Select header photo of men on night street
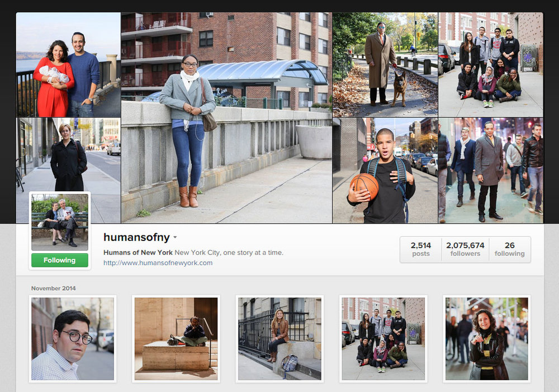Screen dimensions: 559x392 click(x=491, y=171)
